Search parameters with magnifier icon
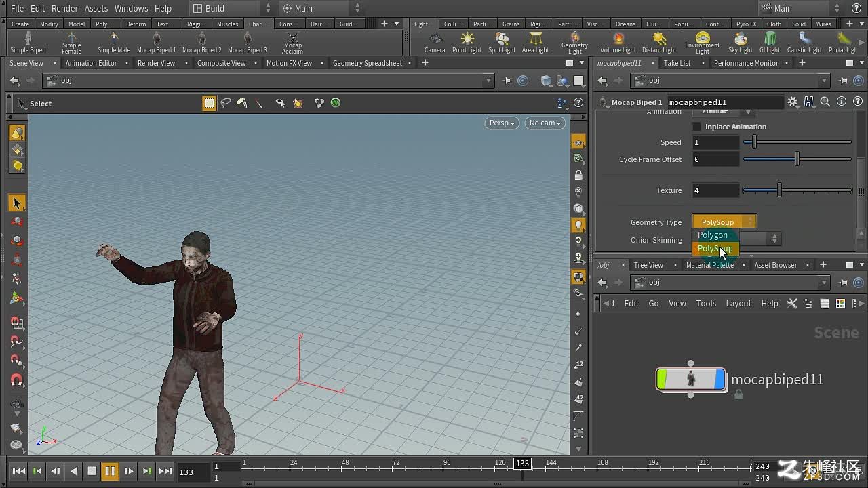868x488 pixels. 825,102
